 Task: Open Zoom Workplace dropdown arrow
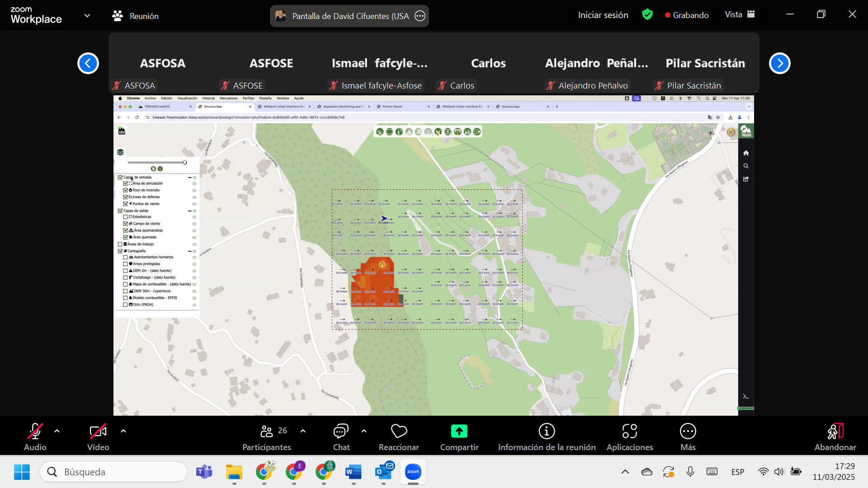point(87,16)
